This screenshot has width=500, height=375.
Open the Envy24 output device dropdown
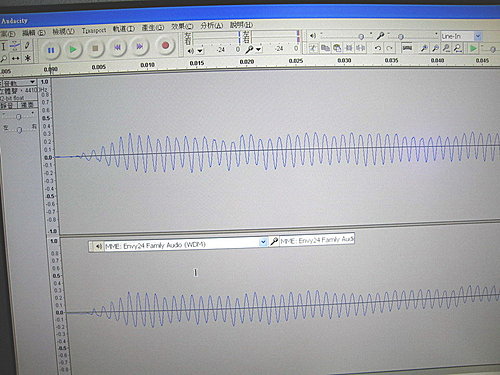[x=263, y=242]
